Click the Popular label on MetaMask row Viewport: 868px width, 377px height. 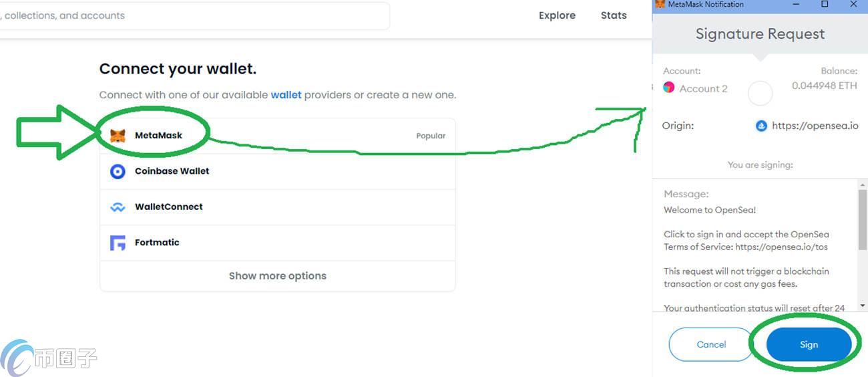(431, 136)
